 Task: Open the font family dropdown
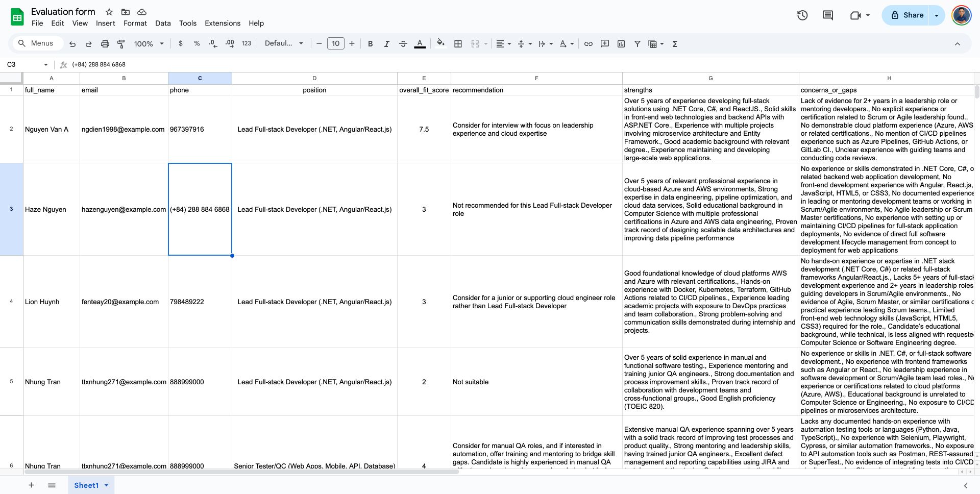click(284, 44)
